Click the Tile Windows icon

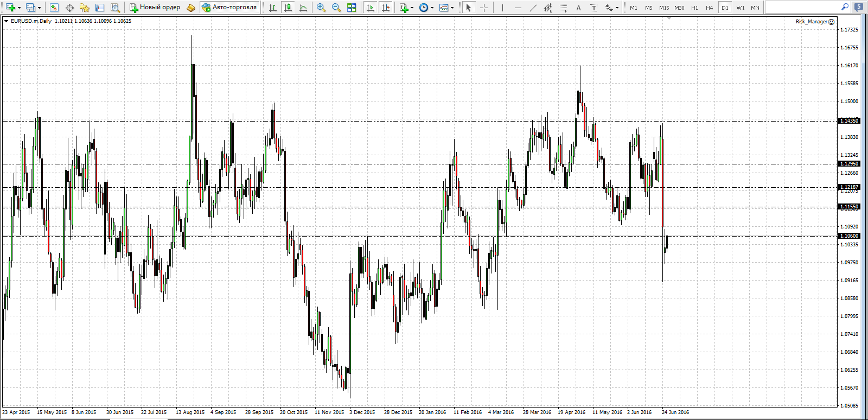click(x=352, y=8)
